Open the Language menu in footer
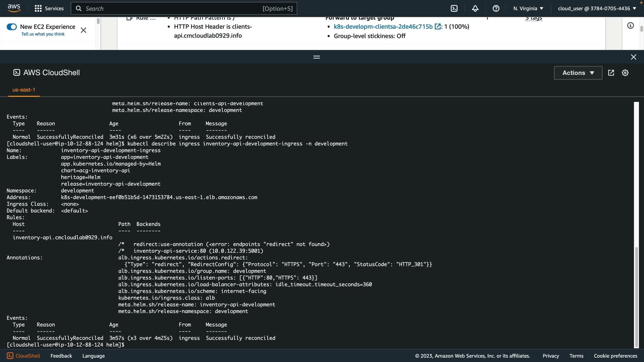644x362 pixels. pyautogui.click(x=93, y=356)
